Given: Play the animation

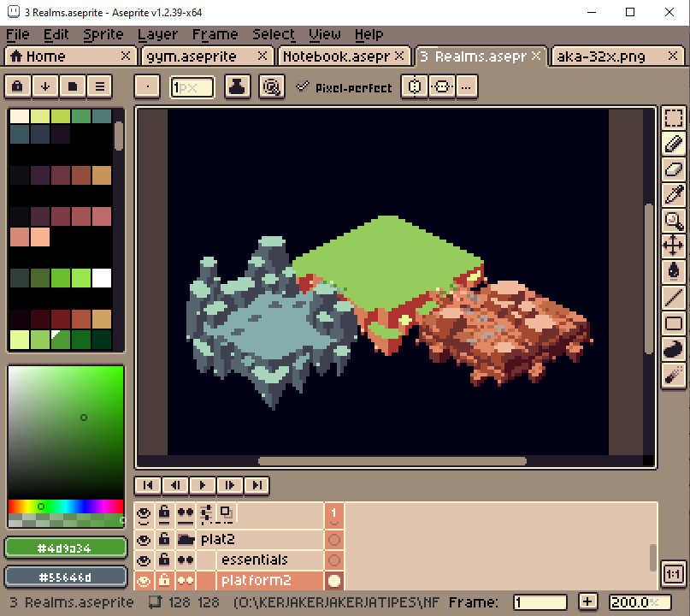Looking at the screenshot, I should (x=203, y=485).
